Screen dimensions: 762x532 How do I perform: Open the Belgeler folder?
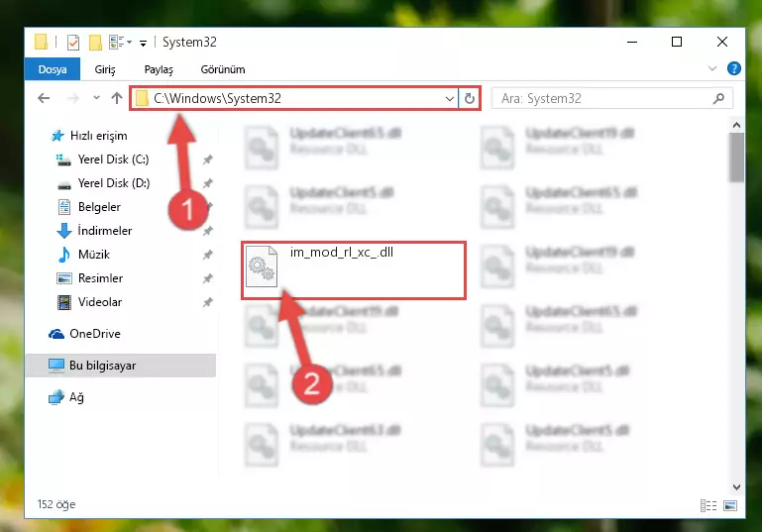point(99,207)
